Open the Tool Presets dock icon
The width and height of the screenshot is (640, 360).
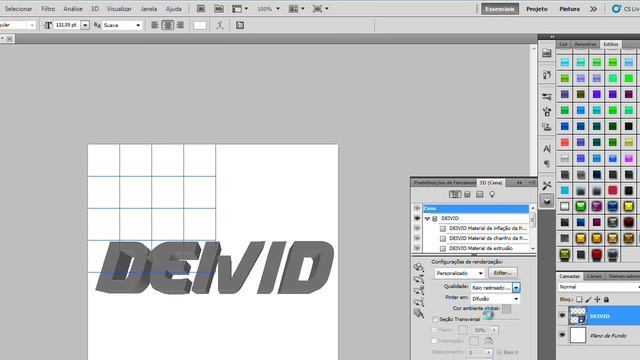(x=547, y=186)
